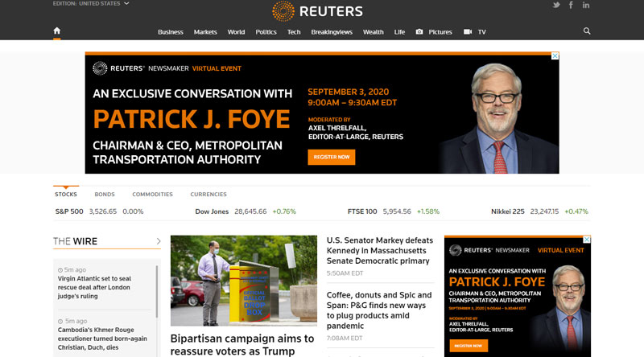Click the 7:08AM EDT timestamp
Image resolution: width=644 pixels, height=357 pixels.
tap(345, 339)
